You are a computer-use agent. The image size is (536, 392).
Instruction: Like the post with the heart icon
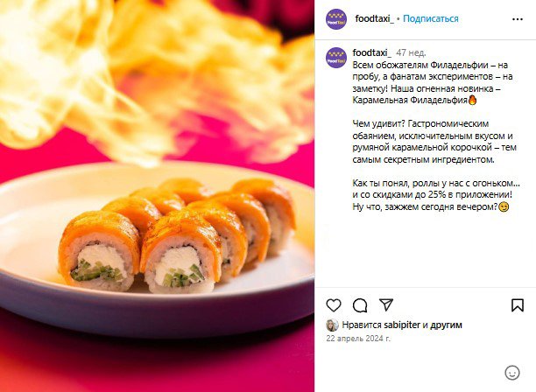(x=334, y=304)
